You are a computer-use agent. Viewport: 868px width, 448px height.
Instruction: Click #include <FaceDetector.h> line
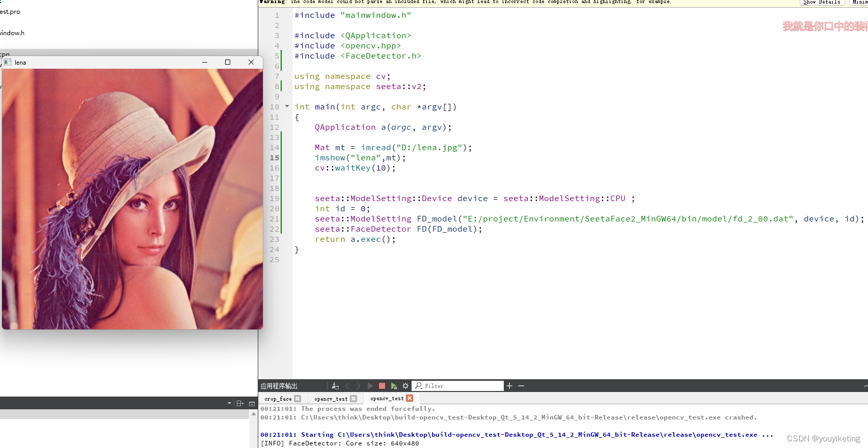(x=358, y=56)
